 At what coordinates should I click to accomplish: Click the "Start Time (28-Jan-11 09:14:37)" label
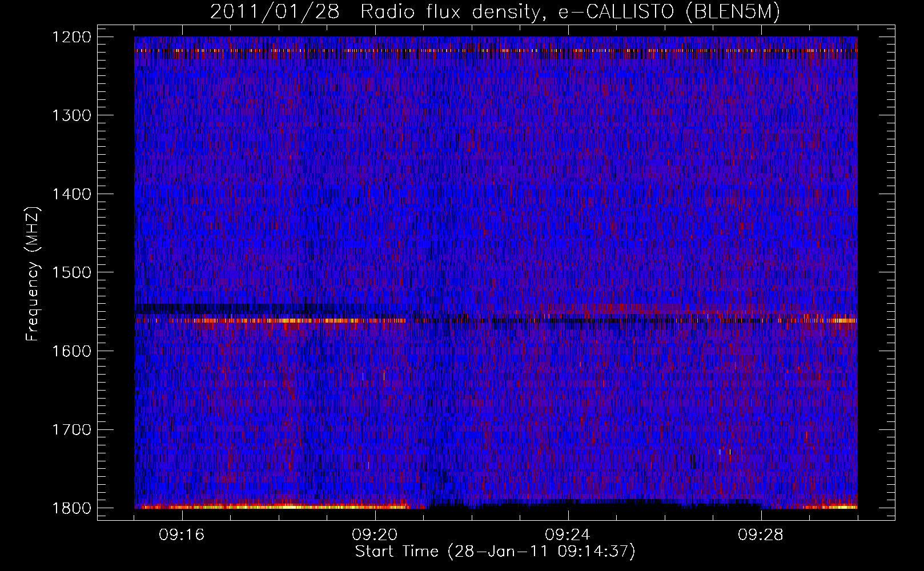495,552
